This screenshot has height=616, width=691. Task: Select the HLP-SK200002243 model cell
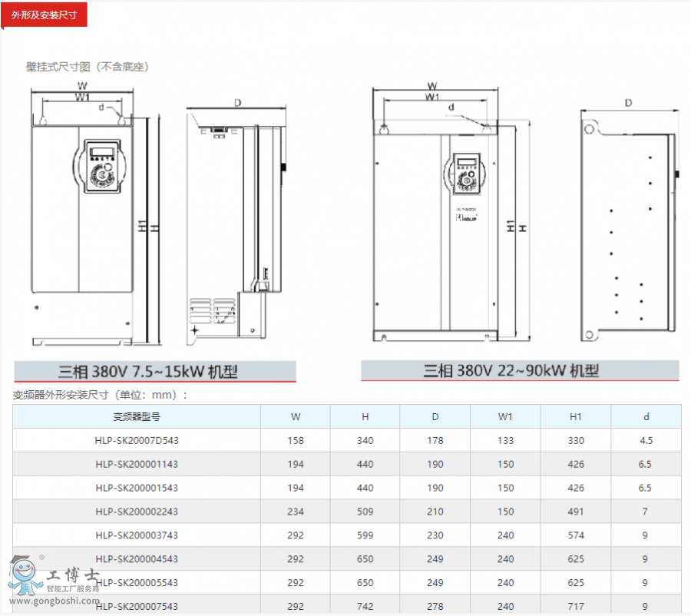137,512
